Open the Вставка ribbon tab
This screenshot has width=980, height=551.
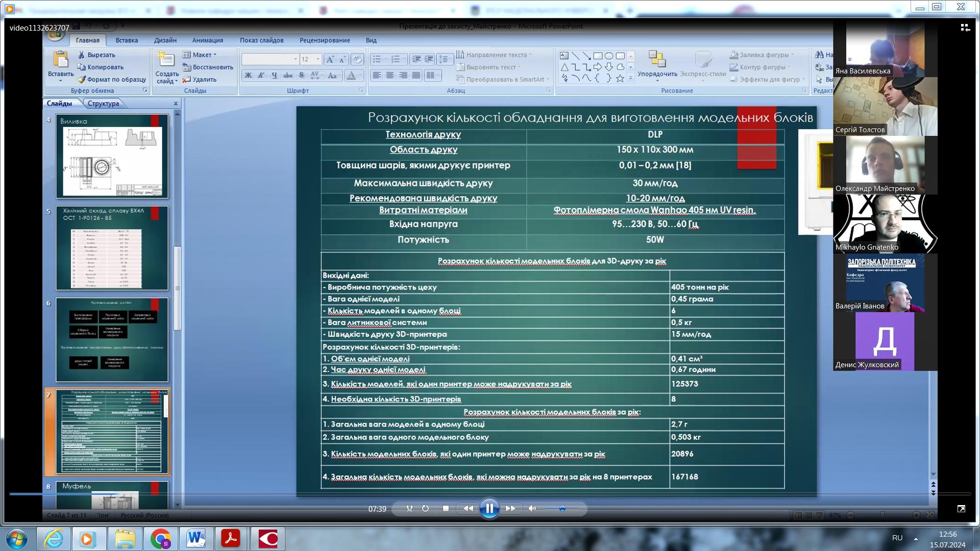point(127,40)
